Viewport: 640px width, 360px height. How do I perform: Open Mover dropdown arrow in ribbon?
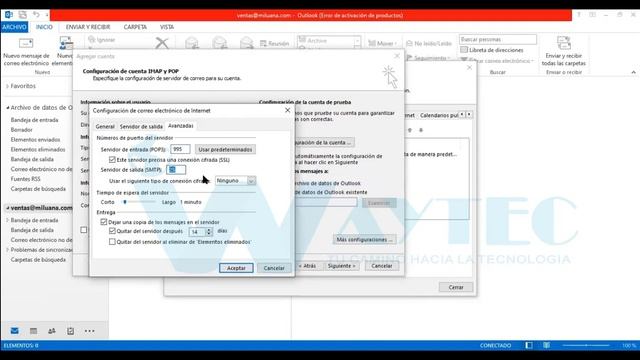[396, 44]
